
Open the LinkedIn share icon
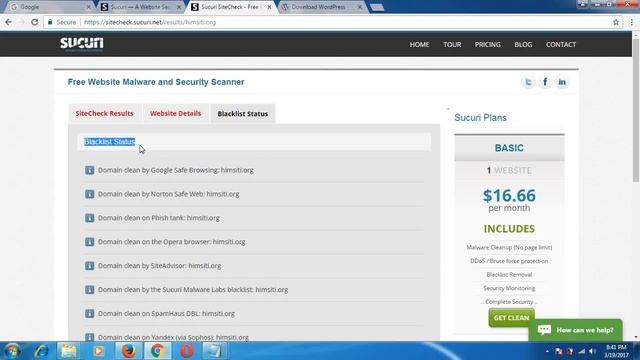pos(562,82)
